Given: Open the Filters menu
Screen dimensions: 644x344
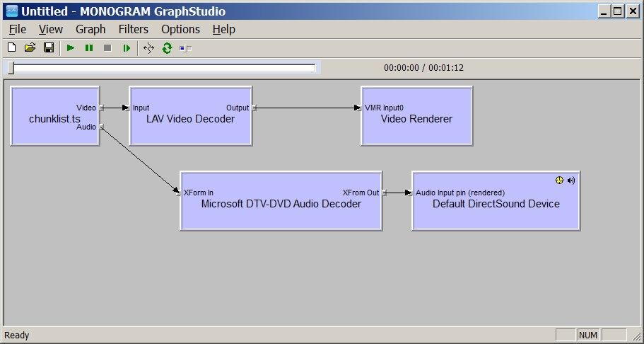Looking at the screenshot, I should click(x=134, y=29).
